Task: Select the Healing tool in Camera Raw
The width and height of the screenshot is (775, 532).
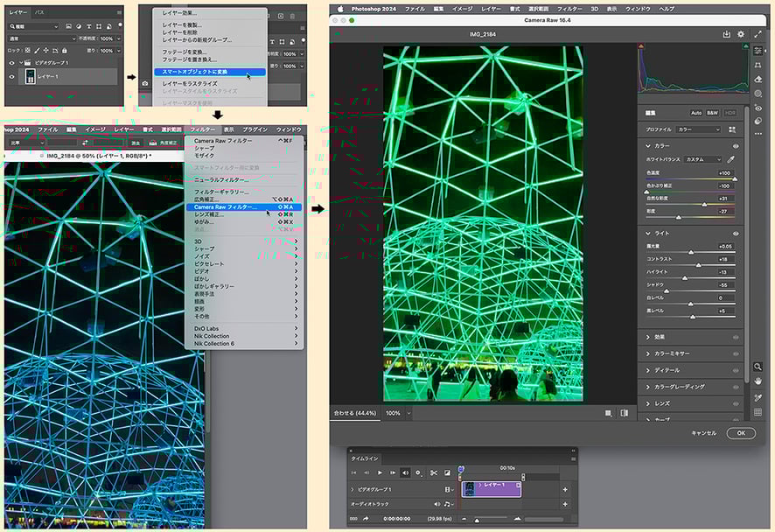Action: tap(758, 79)
